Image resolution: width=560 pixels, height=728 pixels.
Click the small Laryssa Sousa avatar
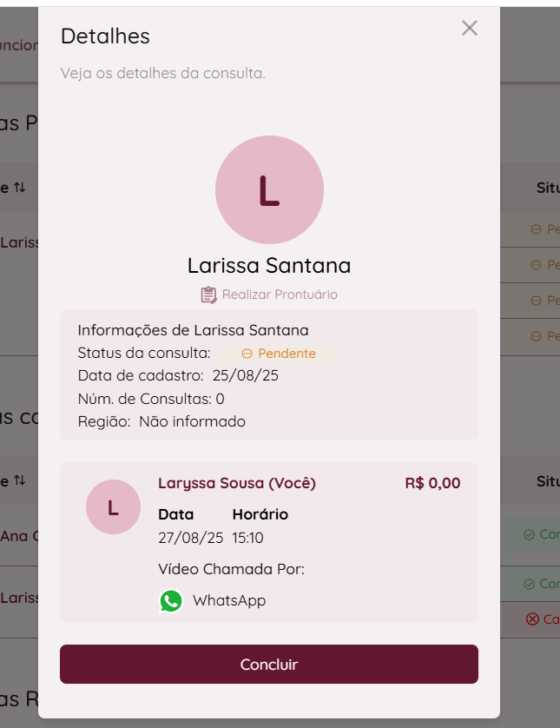click(x=113, y=507)
